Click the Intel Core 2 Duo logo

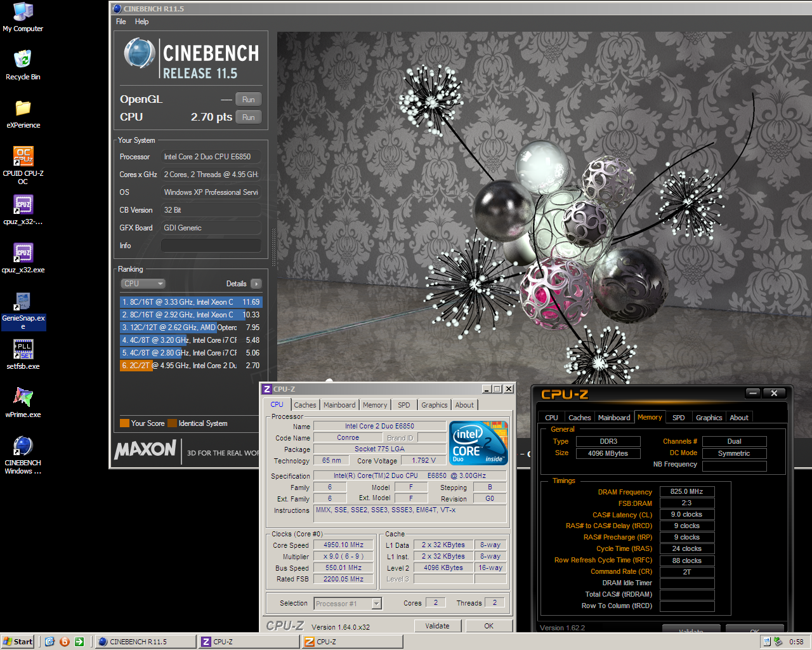coord(479,443)
